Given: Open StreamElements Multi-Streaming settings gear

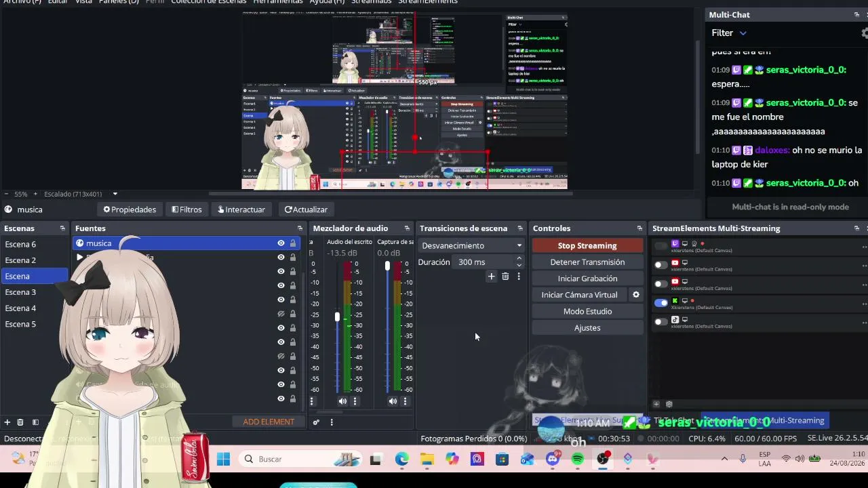Looking at the screenshot, I should (x=669, y=404).
